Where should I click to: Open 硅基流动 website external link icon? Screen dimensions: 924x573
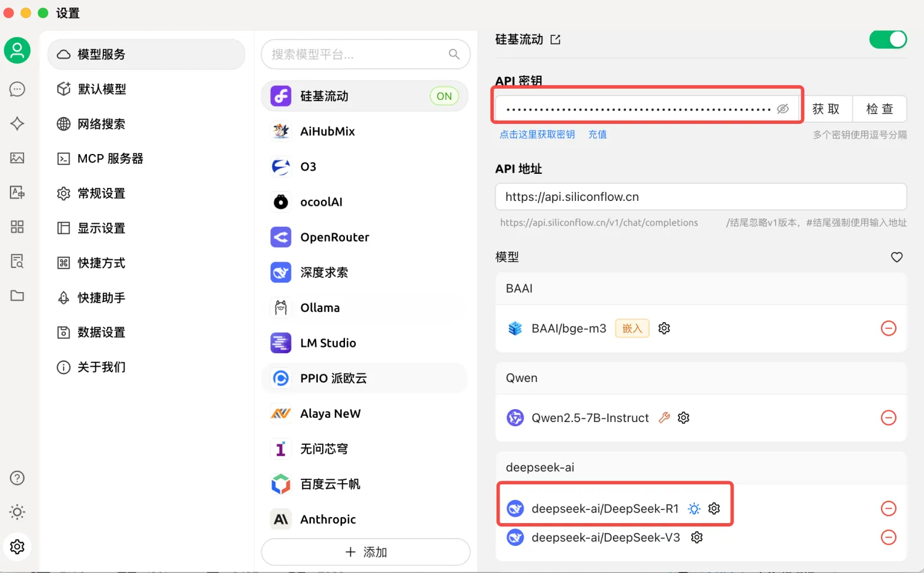point(556,39)
